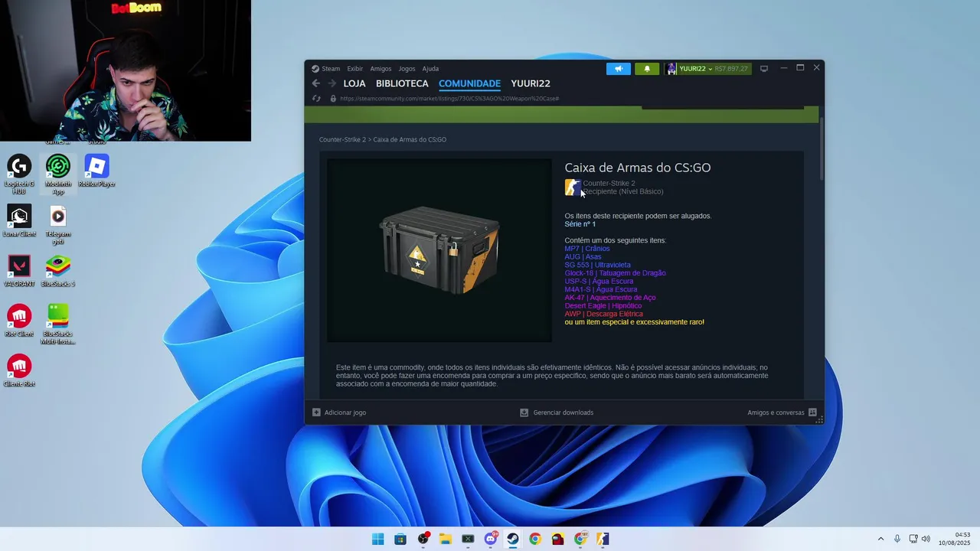Open the Friends and chat icon

click(x=812, y=412)
